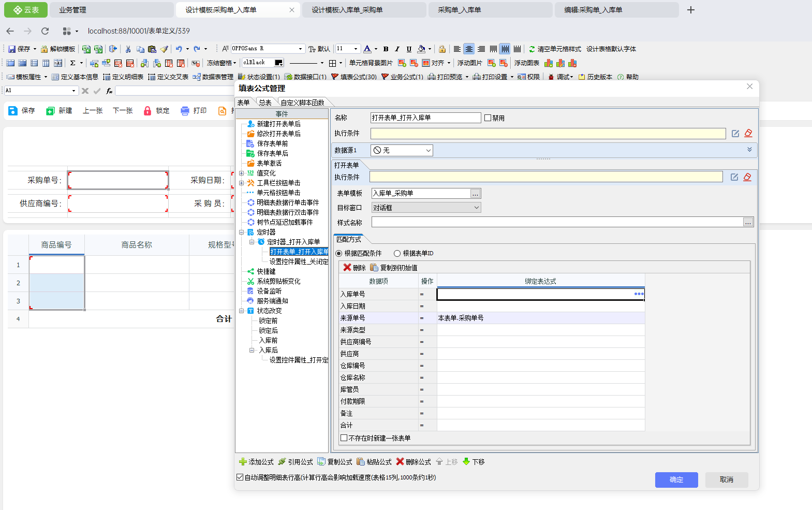Select the 根据表单ID radio button
This screenshot has height=510, width=812.
(x=397, y=254)
